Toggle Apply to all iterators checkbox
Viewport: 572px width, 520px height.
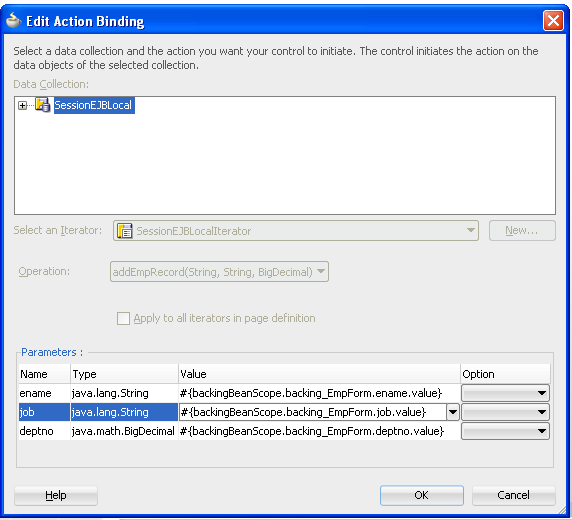(123, 318)
